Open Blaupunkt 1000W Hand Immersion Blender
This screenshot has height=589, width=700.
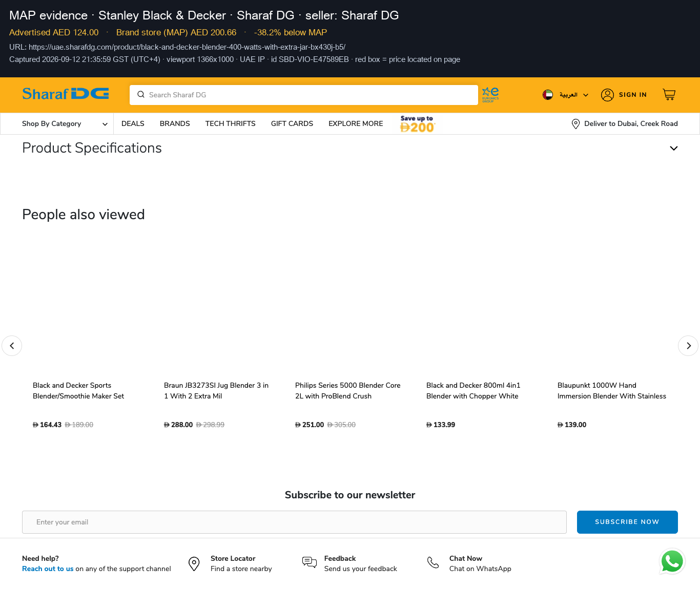pyautogui.click(x=612, y=391)
